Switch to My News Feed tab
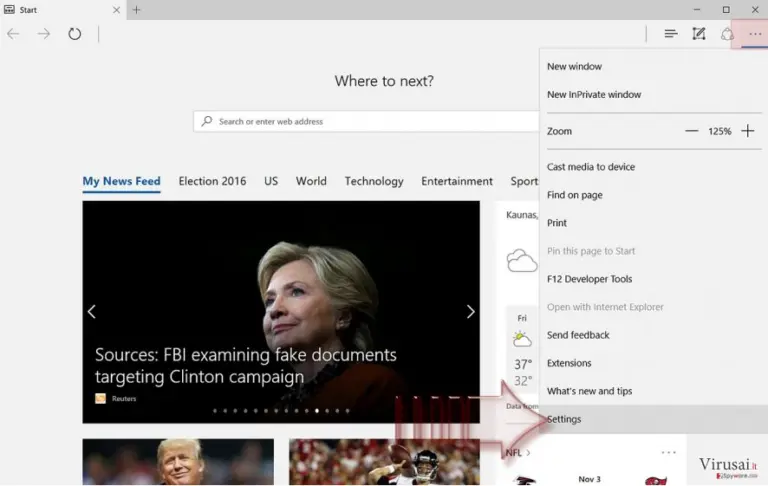The image size is (768, 486). (x=121, y=181)
